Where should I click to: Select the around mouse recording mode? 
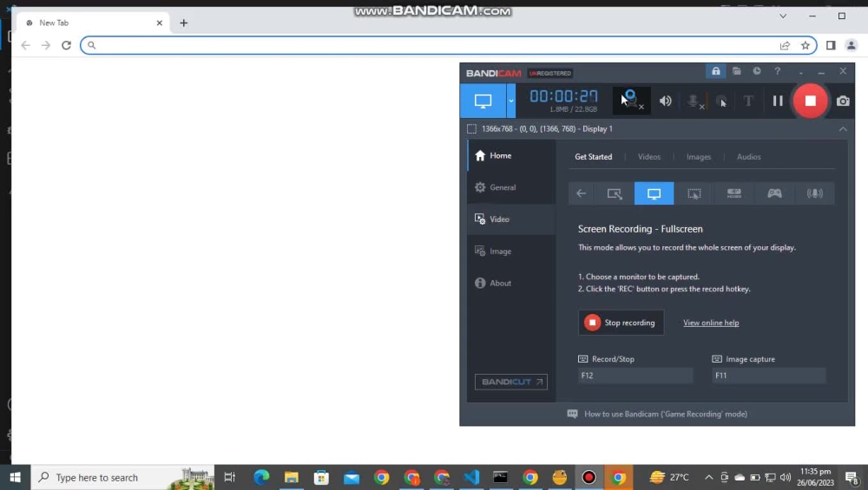click(x=694, y=193)
